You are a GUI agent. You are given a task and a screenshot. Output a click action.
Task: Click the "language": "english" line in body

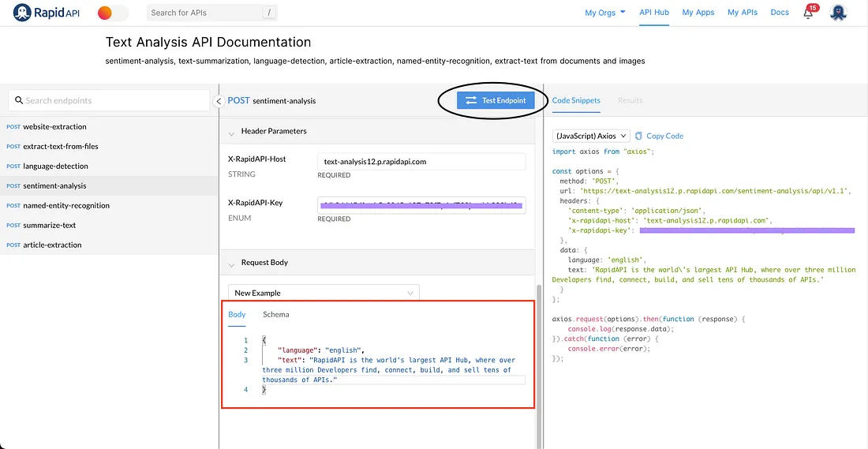point(321,350)
